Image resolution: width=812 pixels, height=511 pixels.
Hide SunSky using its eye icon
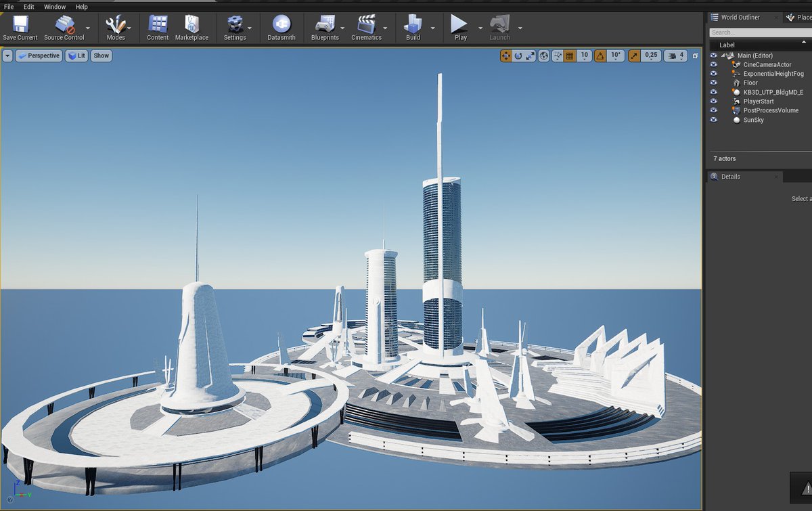point(713,120)
